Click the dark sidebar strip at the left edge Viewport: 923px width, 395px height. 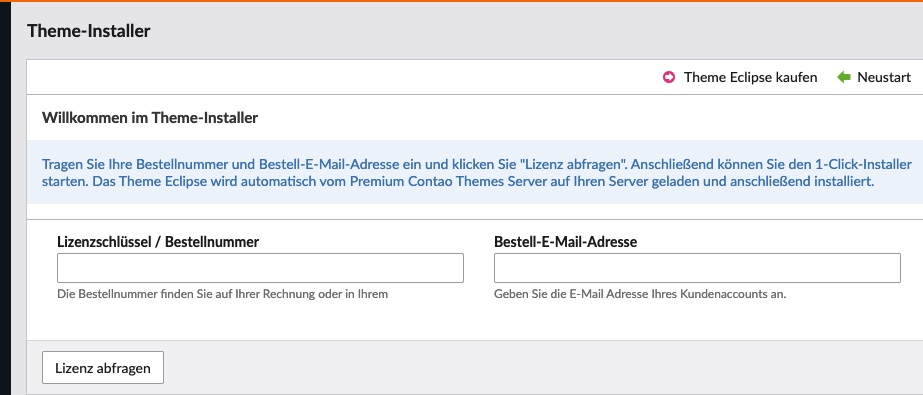[5, 198]
